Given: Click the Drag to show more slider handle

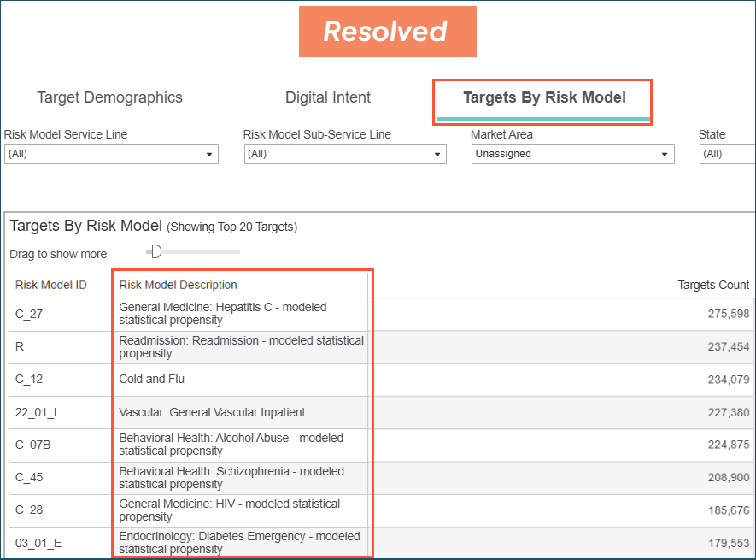Looking at the screenshot, I should point(154,251).
